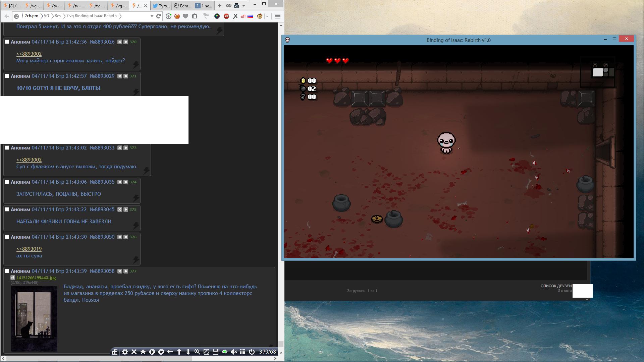The width and height of the screenshot is (644, 362).
Task: Jump to bottom with the down arrow icon
Action: coord(188,352)
